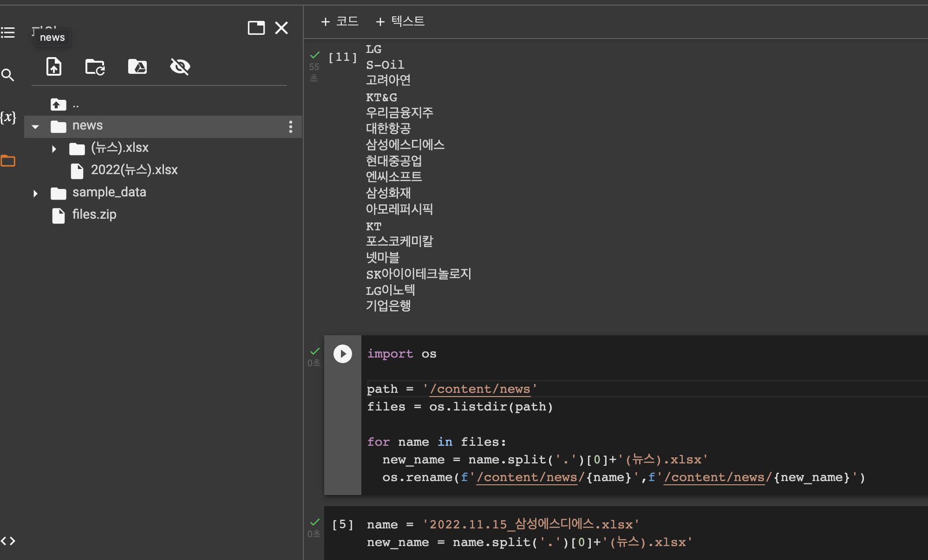Click output text 기업은행
Screen dimensions: 928x560
388,306
